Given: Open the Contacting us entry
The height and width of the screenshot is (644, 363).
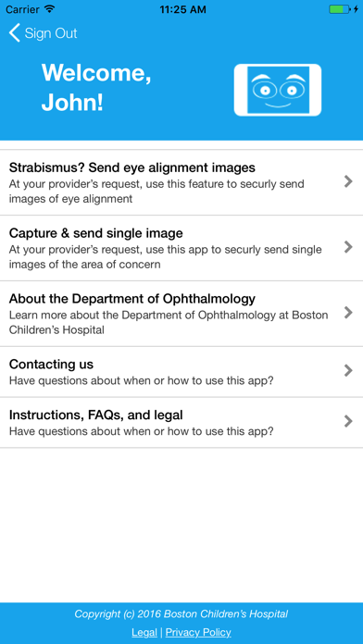Looking at the screenshot, I should 181,372.
